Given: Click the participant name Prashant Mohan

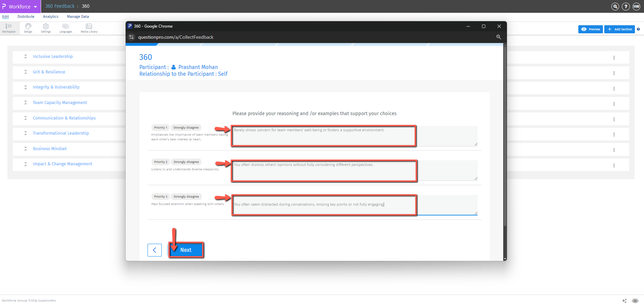Looking at the screenshot, I should click(198, 67).
